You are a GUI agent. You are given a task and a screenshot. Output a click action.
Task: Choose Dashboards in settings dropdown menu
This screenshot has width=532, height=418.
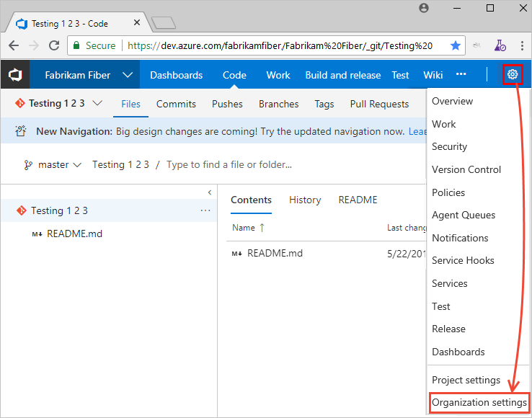tap(458, 352)
